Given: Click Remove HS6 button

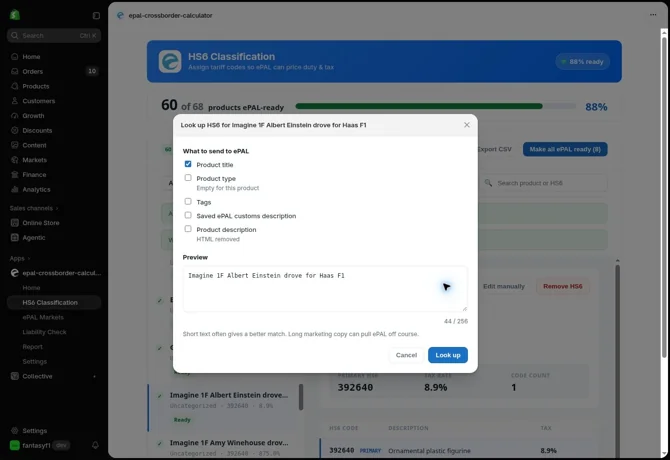Looking at the screenshot, I should pos(562,286).
